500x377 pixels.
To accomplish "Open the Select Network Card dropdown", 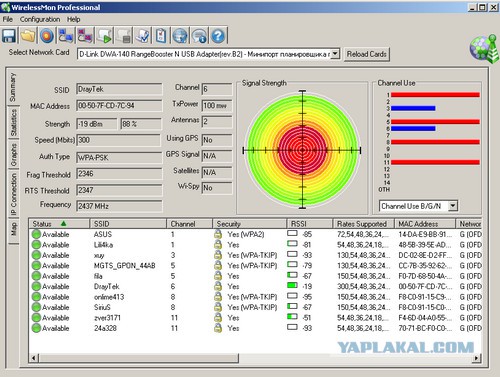I will [336, 54].
